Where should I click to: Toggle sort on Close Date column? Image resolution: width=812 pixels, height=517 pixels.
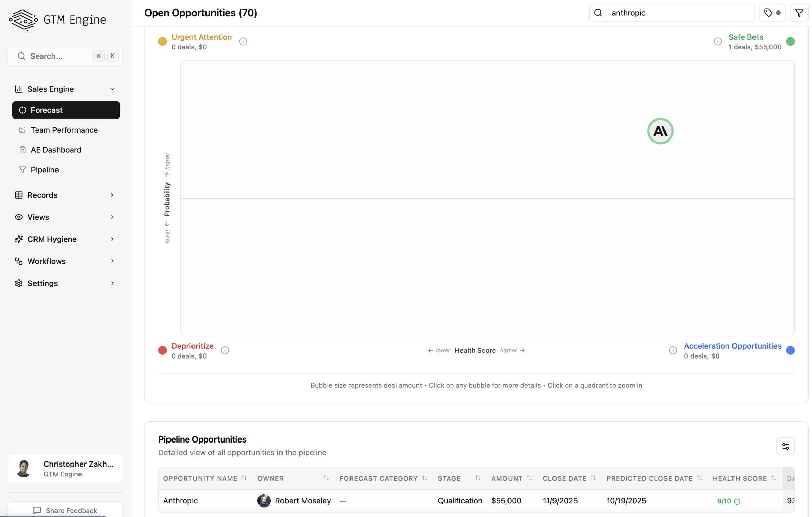(x=593, y=478)
